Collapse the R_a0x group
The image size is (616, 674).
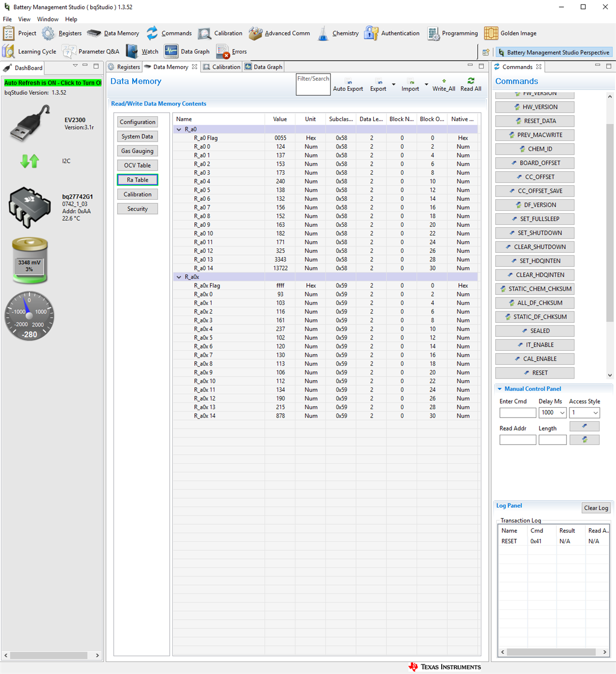pyautogui.click(x=179, y=277)
